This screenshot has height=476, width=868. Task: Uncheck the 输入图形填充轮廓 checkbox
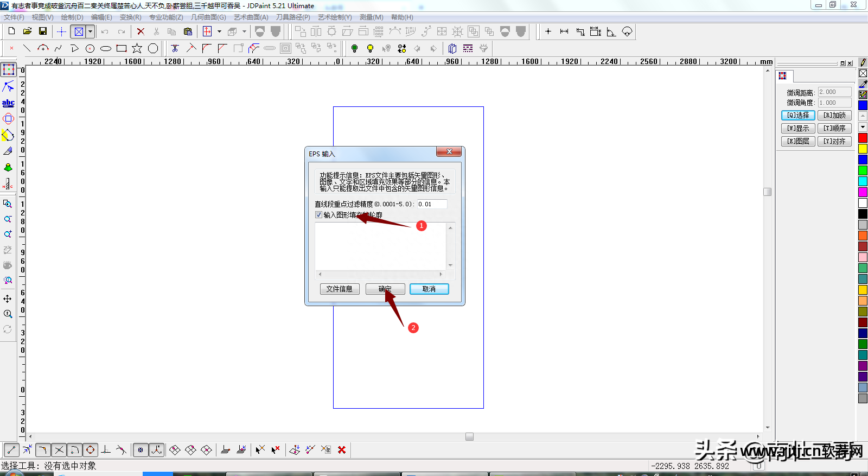[318, 215]
